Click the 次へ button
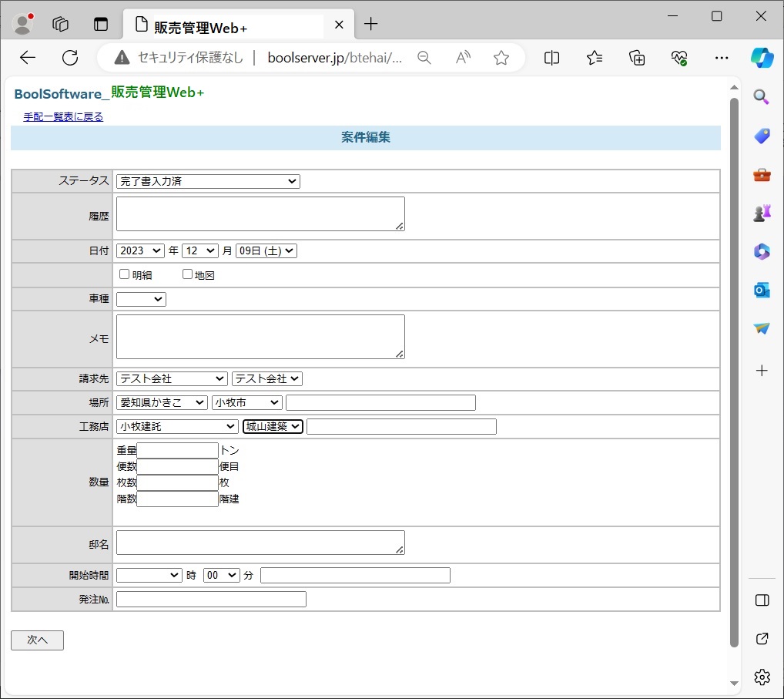Viewport: 784px width, 699px height. point(38,640)
